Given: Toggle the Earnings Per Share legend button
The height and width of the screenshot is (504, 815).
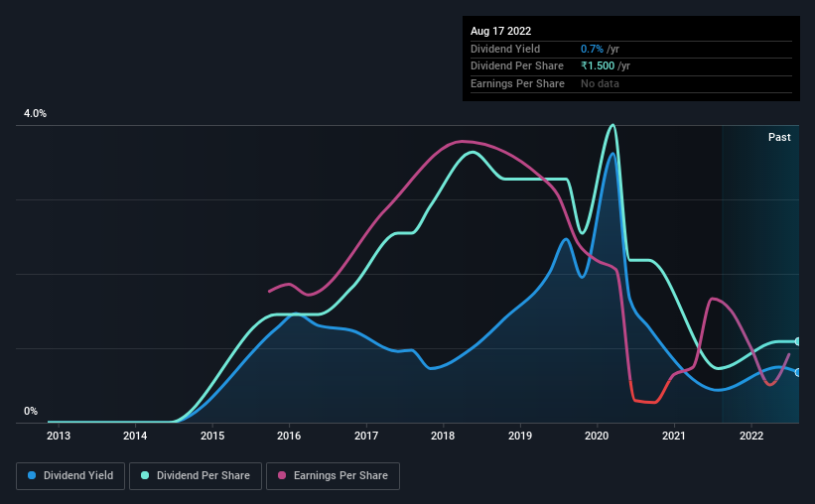Looking at the screenshot, I should 333,476.
